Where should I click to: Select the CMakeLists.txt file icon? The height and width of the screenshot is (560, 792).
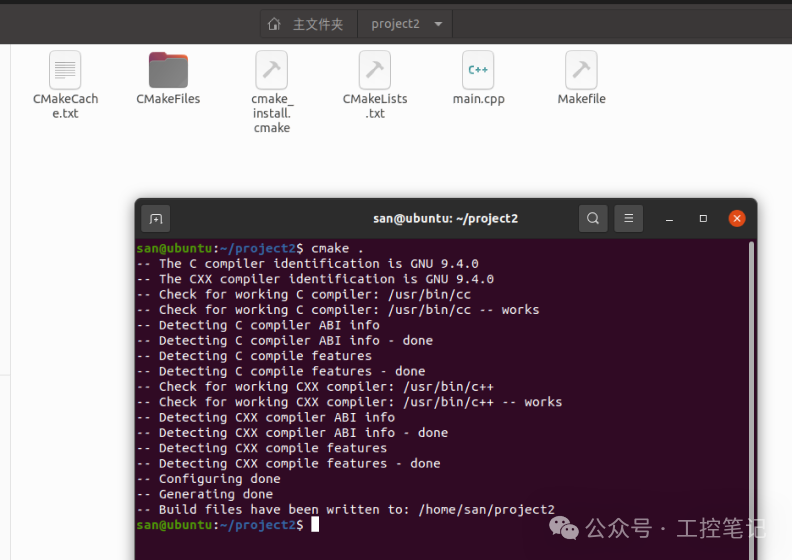pyautogui.click(x=375, y=70)
